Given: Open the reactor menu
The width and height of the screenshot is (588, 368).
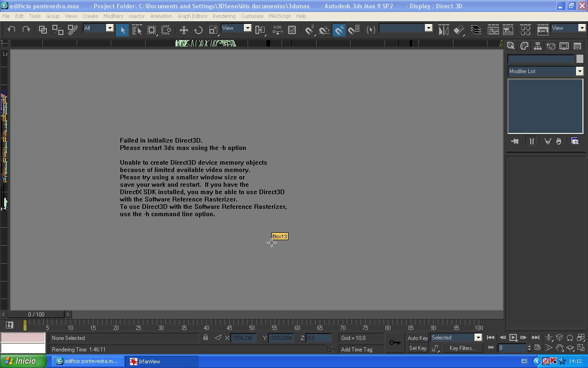Looking at the screenshot, I should point(136,16).
